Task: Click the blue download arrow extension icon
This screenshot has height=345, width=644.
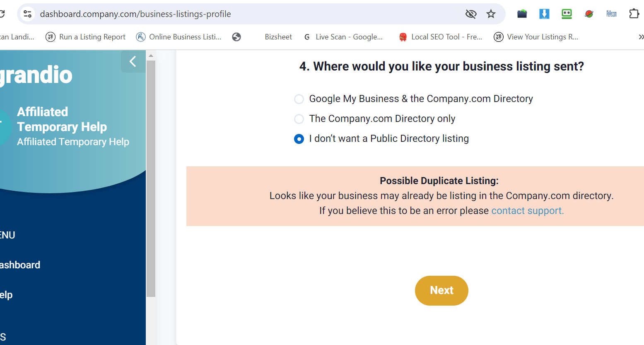Action: [544, 14]
